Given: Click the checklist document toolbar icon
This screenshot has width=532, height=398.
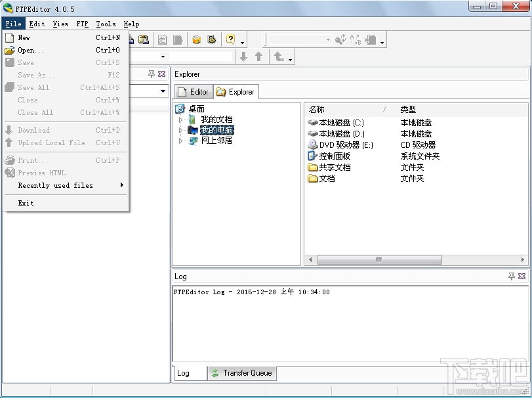Looking at the screenshot, I should 162,39.
